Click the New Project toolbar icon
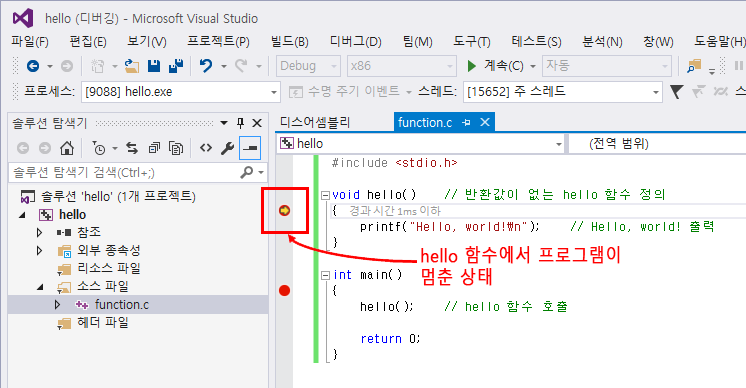The width and height of the screenshot is (746, 388). (98, 66)
